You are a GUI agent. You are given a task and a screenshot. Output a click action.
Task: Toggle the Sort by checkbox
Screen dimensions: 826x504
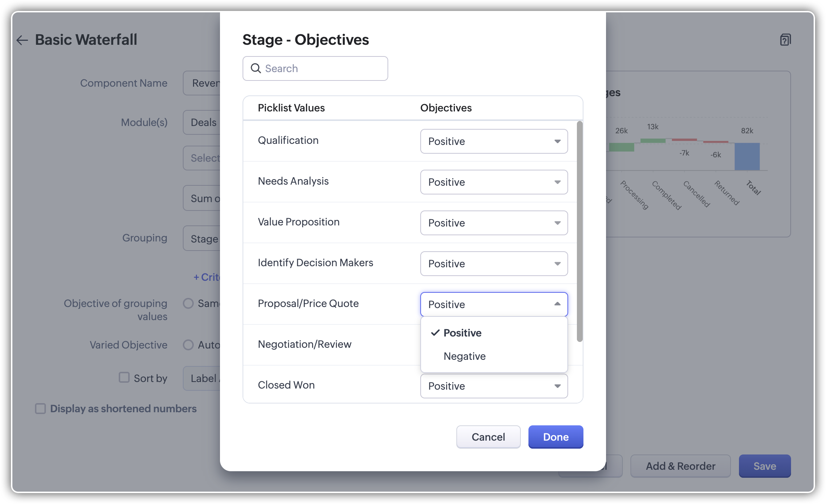click(x=124, y=378)
